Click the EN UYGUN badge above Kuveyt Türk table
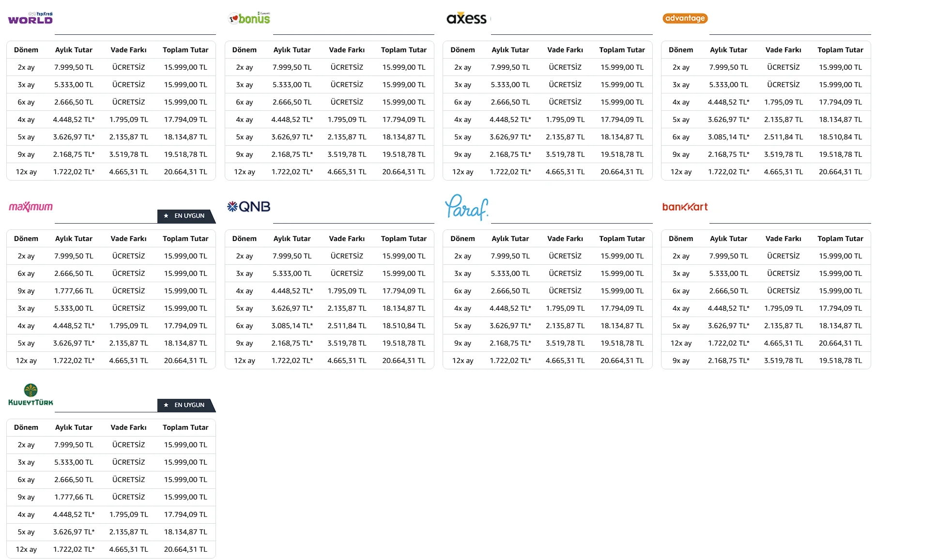This screenshot has width=938, height=560. point(185,405)
